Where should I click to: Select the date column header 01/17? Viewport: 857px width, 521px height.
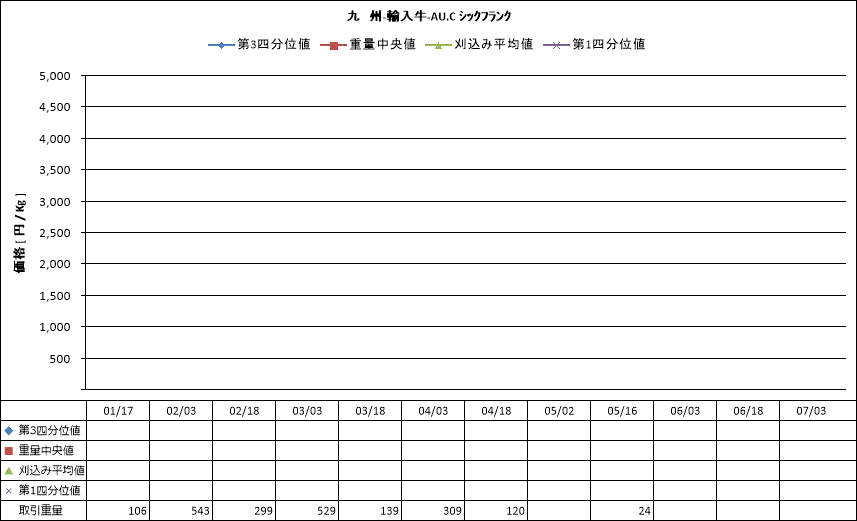(x=118, y=411)
